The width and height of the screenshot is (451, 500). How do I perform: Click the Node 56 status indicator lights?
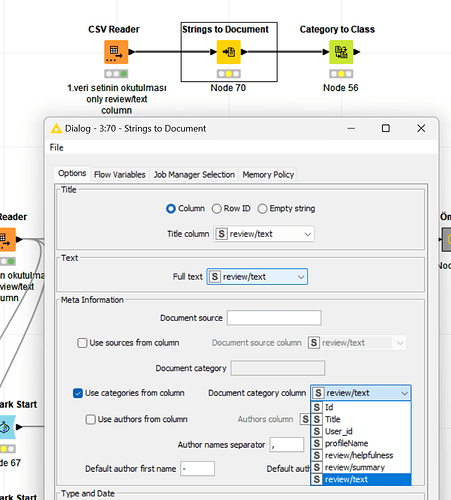click(x=341, y=74)
